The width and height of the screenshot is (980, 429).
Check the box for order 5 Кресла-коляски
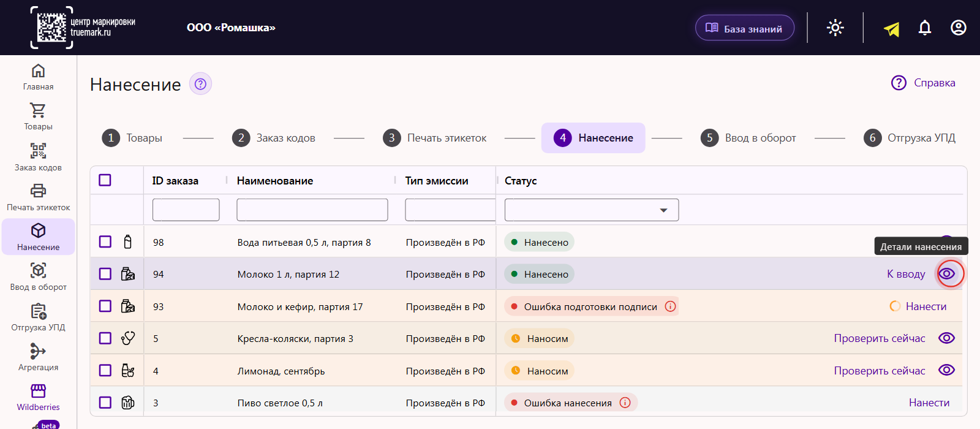click(105, 338)
